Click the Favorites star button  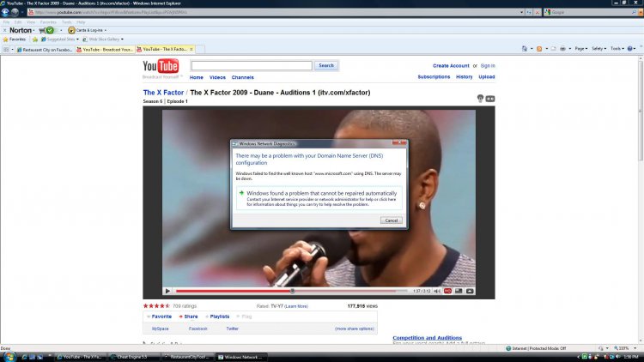pos(14,39)
